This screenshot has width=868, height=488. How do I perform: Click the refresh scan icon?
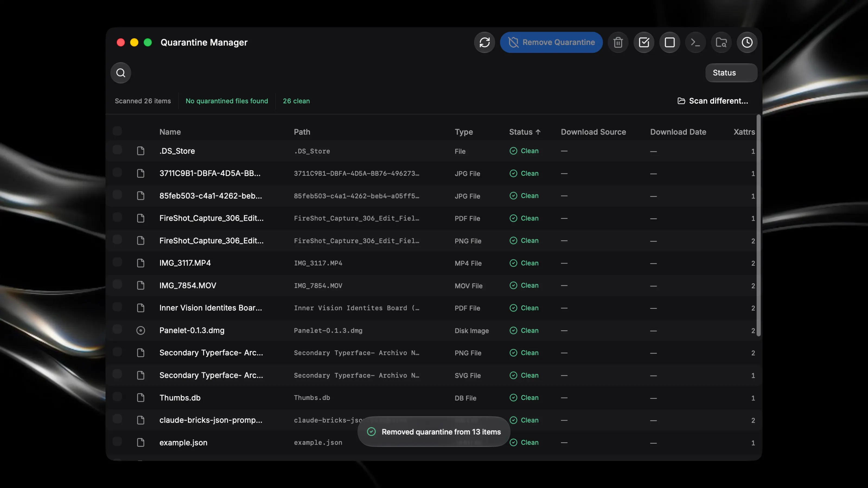click(484, 43)
